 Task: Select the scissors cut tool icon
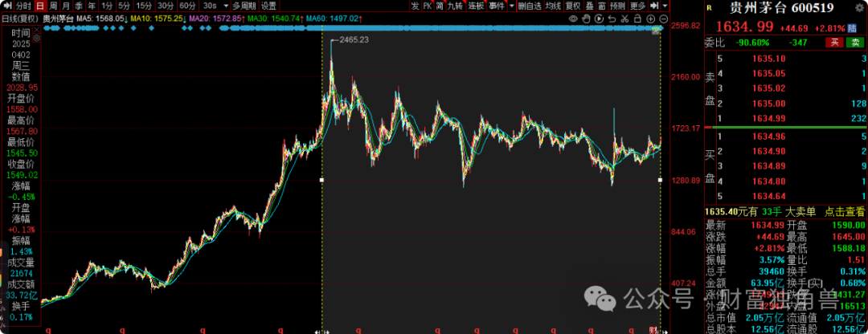[624, 18]
